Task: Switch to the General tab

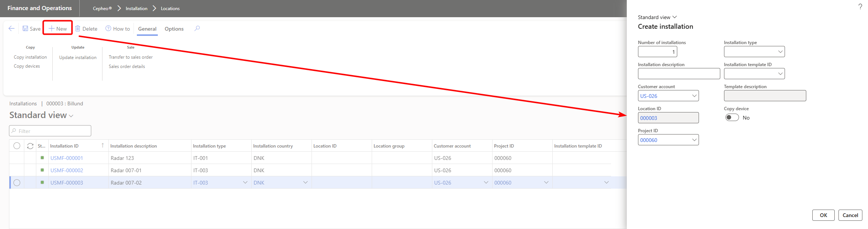Action: (147, 29)
